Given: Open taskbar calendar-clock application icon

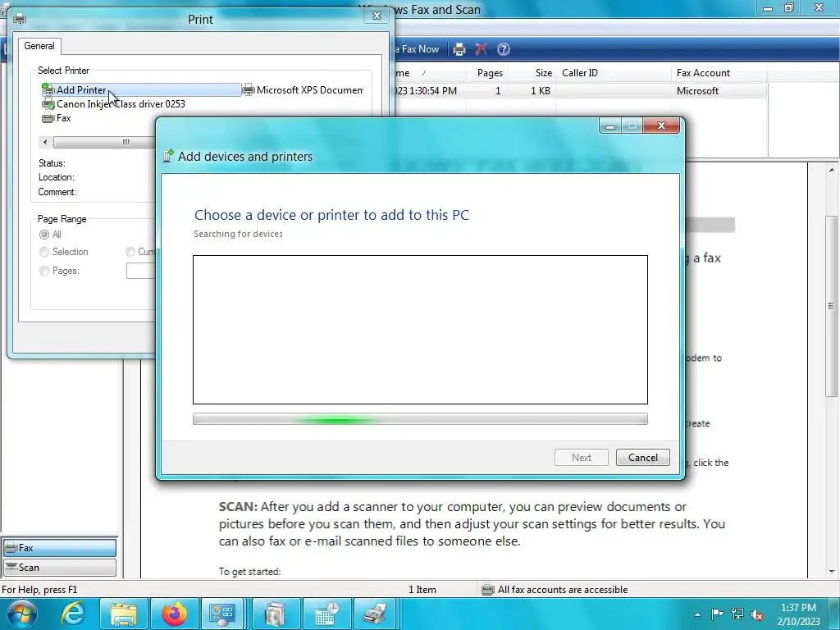Looking at the screenshot, I should click(x=326, y=614).
